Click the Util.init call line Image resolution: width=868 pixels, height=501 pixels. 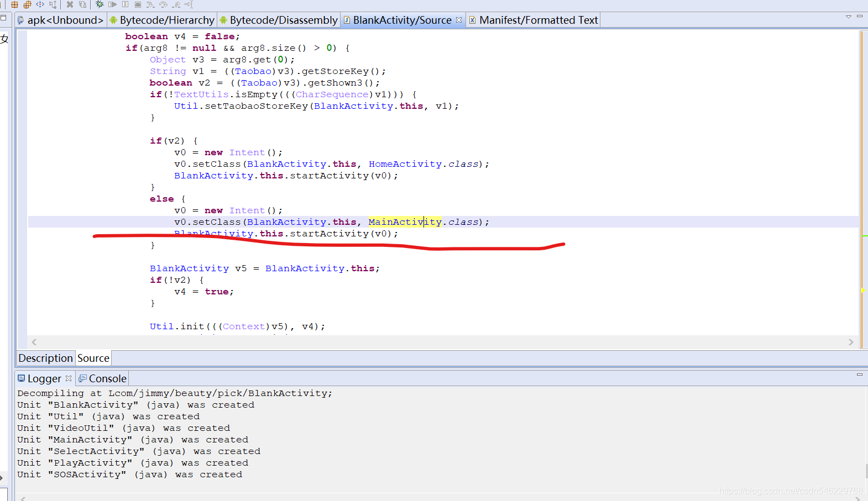point(237,326)
